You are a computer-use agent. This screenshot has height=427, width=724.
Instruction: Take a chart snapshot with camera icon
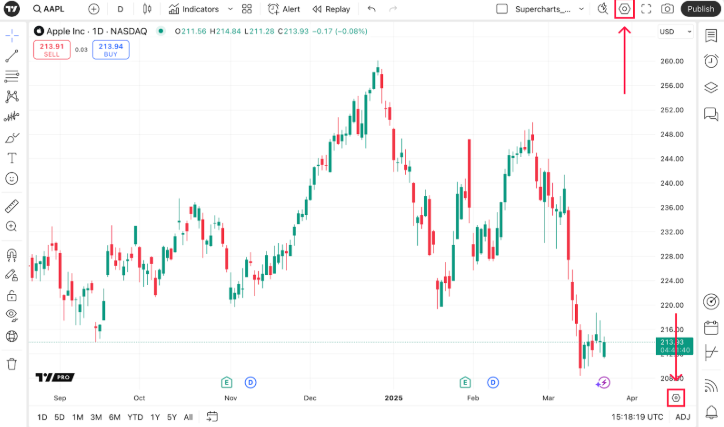coord(667,9)
